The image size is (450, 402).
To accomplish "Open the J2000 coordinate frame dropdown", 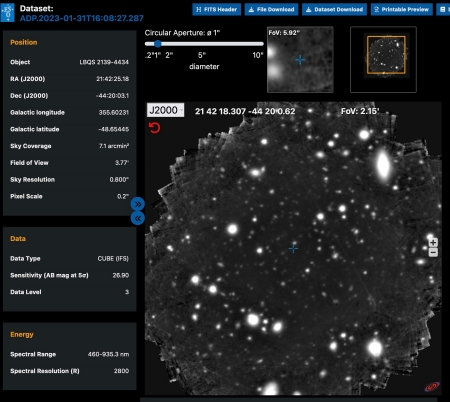I will (x=165, y=110).
